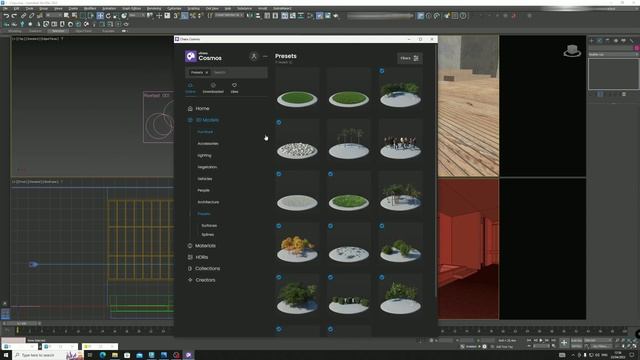The height and width of the screenshot is (360, 640).
Task: Select the Lighting category
Action: 204,156
